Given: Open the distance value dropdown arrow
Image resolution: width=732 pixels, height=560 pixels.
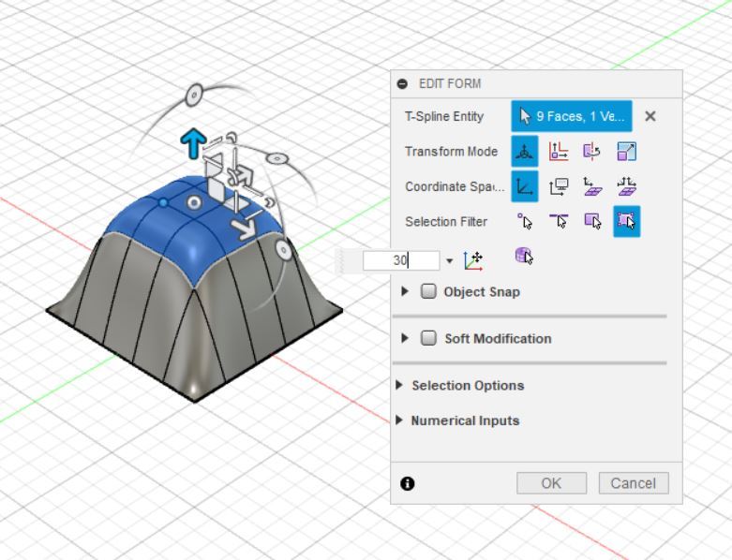Looking at the screenshot, I should coord(449,260).
